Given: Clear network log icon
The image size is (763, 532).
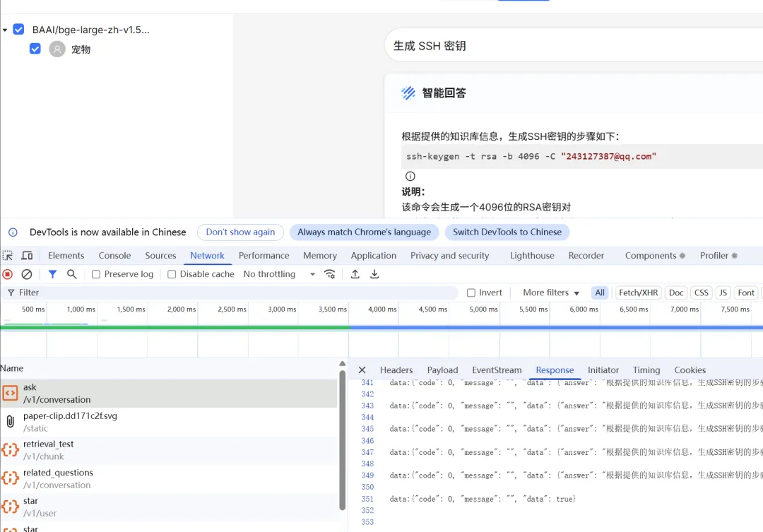Looking at the screenshot, I should (x=27, y=275).
